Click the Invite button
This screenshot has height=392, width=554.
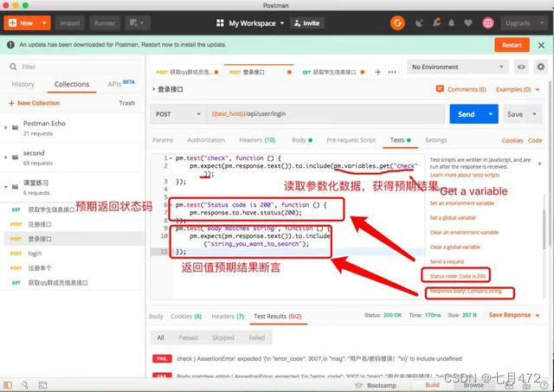tap(307, 23)
